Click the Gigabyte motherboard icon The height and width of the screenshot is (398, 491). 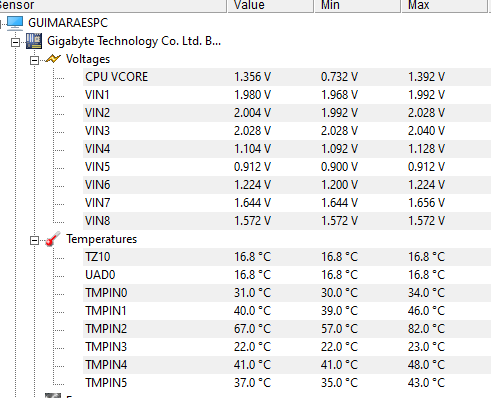pyautogui.click(x=34, y=41)
